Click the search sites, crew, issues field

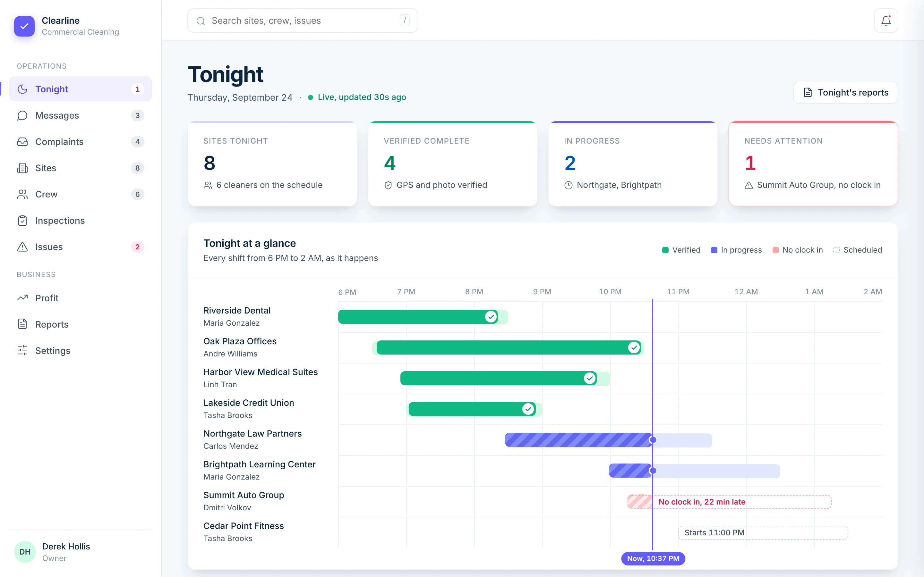pos(303,21)
